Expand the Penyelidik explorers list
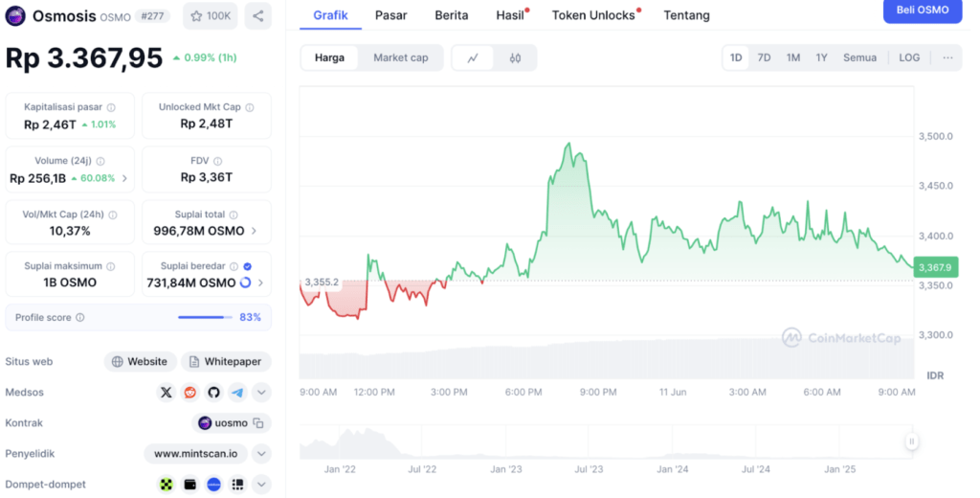The height and width of the screenshot is (498, 980). point(261,454)
